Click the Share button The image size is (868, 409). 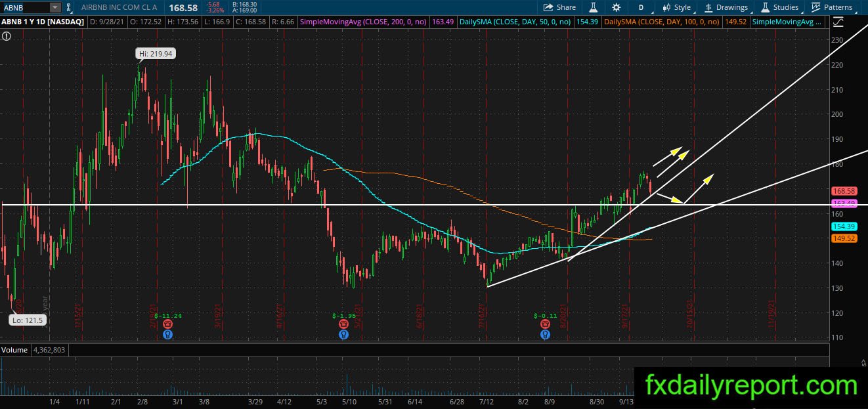560,7
